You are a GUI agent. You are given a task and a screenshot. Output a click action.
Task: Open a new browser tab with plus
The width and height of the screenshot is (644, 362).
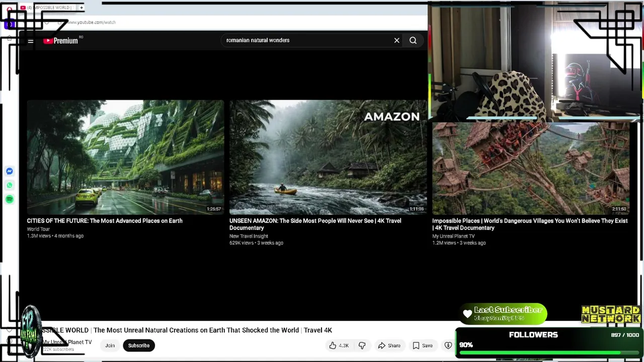[82, 8]
